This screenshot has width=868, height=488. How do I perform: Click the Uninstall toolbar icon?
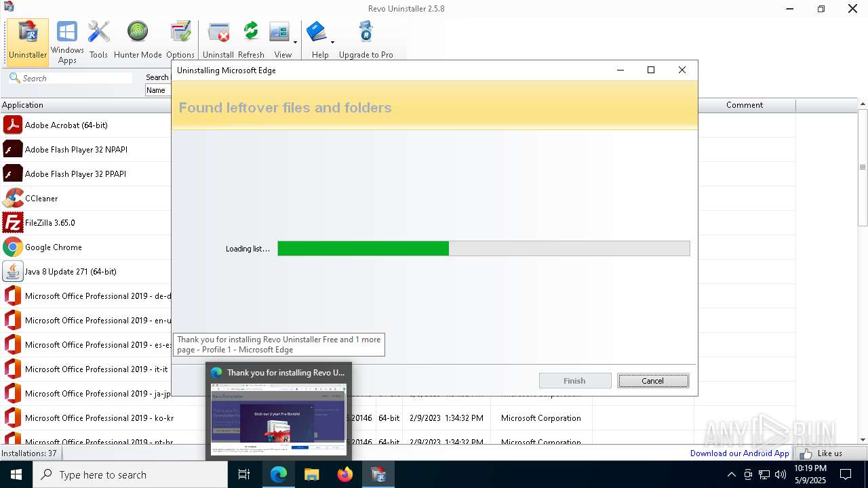[218, 41]
